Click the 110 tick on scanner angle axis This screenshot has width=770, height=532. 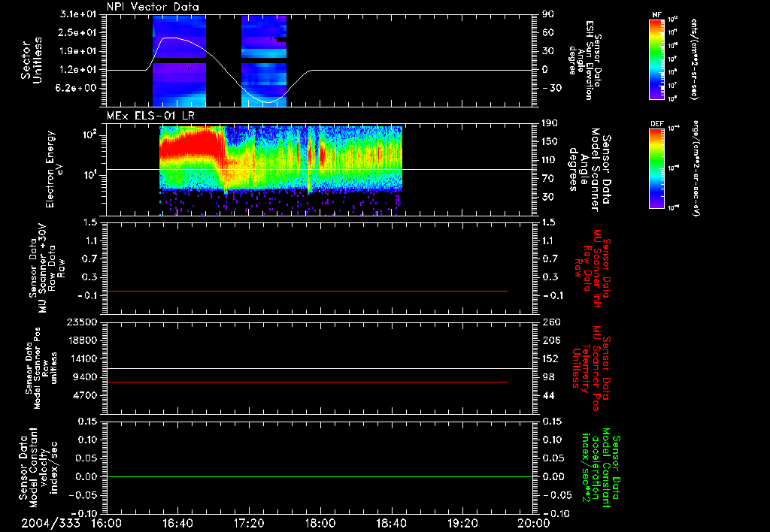pos(550,160)
